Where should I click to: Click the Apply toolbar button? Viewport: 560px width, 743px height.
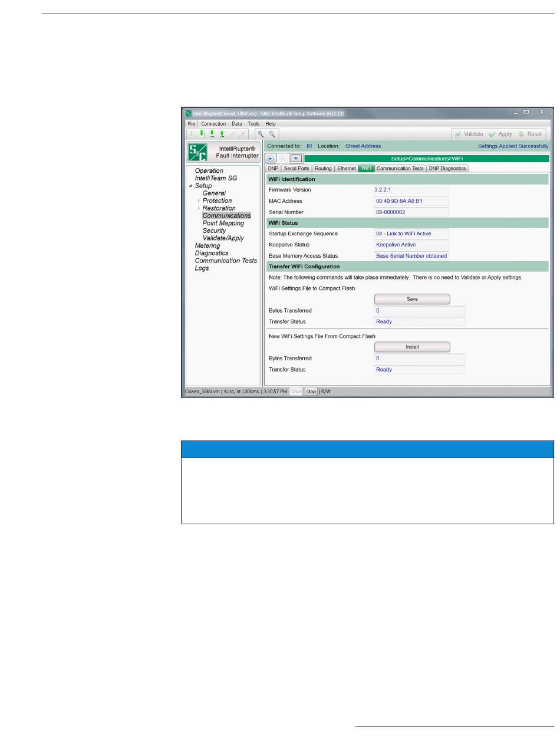click(x=500, y=134)
